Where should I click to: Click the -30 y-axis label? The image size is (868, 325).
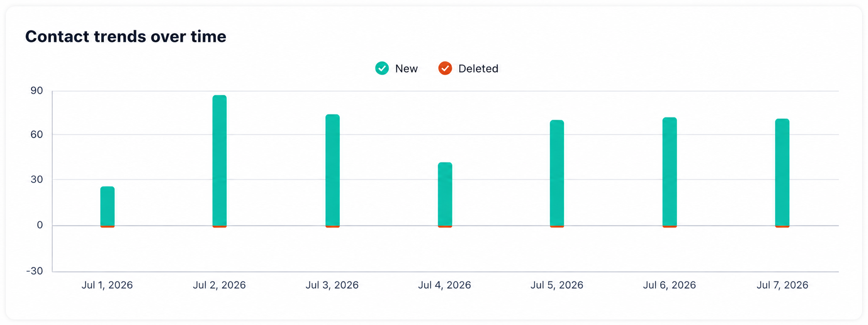[35, 271]
